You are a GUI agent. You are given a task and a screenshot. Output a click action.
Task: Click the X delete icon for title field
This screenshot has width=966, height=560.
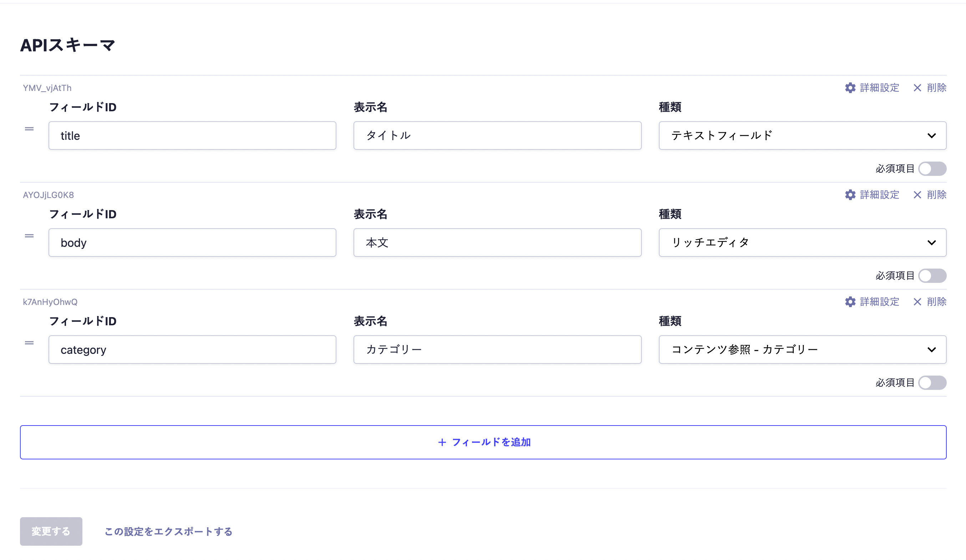point(917,88)
